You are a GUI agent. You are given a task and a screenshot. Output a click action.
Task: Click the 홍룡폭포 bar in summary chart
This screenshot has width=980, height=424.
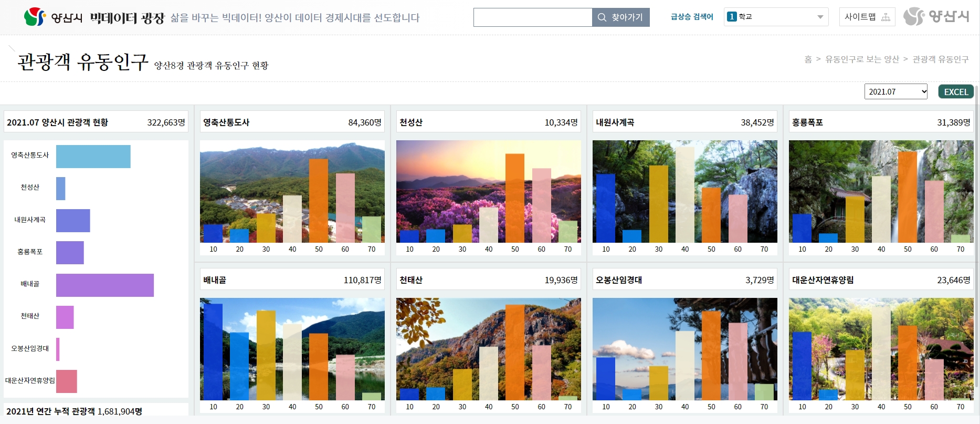tap(70, 253)
